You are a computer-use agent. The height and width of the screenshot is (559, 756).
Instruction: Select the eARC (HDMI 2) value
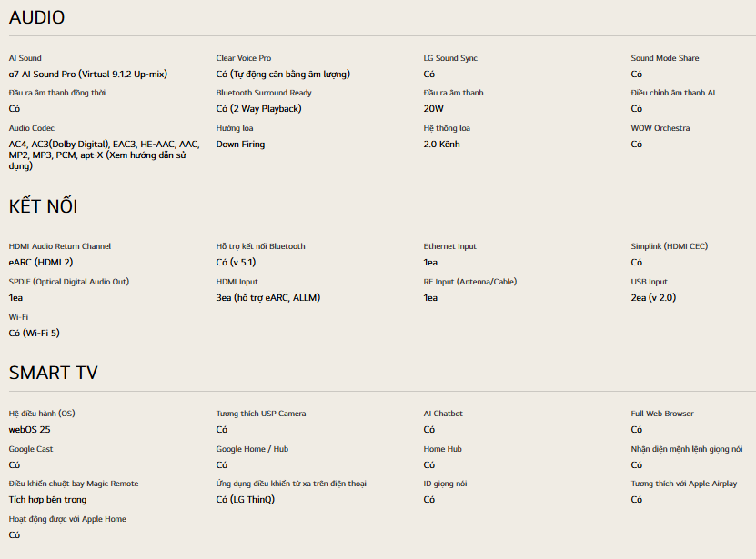pyautogui.click(x=40, y=262)
